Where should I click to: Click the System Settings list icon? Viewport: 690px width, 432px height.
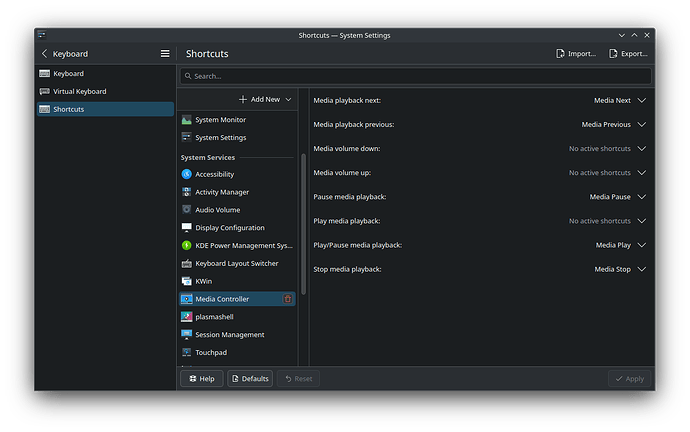pyautogui.click(x=187, y=137)
